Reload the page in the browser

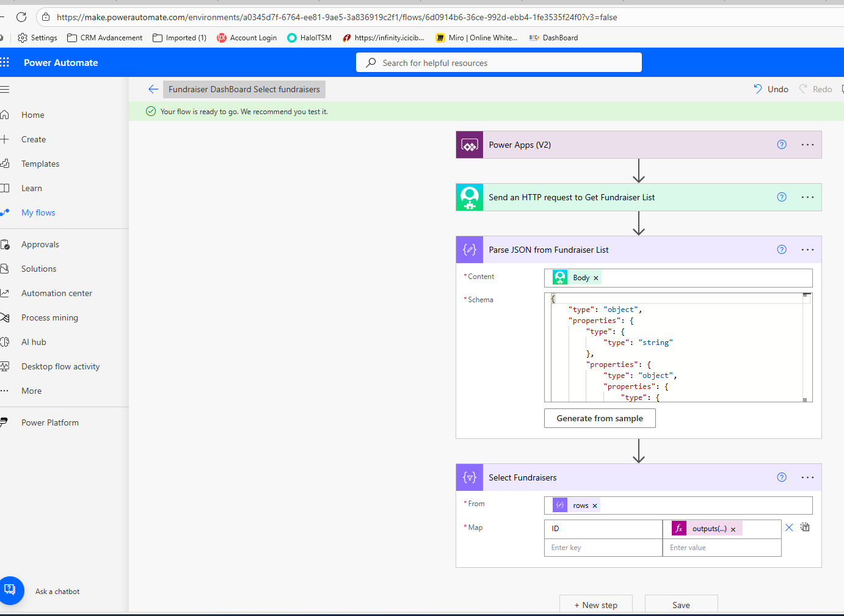pos(21,17)
